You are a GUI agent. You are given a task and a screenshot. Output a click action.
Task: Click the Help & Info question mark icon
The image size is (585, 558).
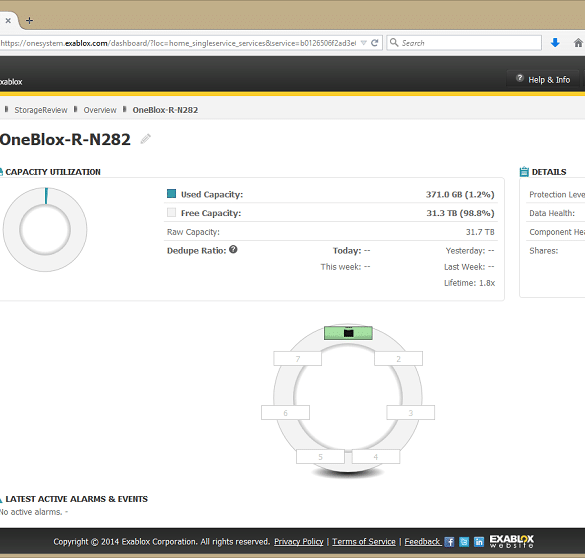click(x=519, y=78)
